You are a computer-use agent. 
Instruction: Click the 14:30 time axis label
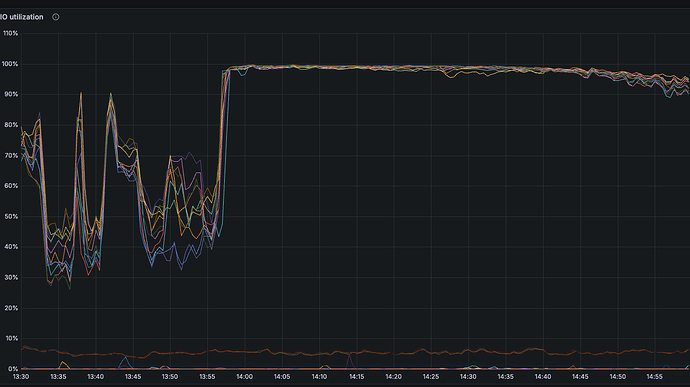[468, 377]
